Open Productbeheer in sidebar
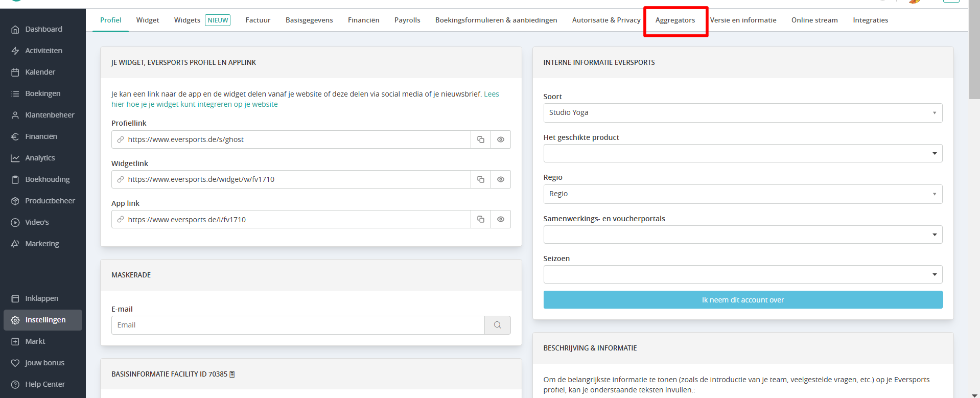The image size is (980, 398). (x=43, y=201)
